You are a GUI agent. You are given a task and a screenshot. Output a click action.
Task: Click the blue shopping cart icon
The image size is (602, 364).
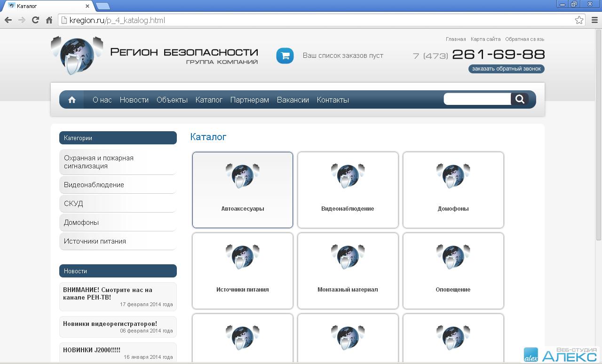click(285, 55)
